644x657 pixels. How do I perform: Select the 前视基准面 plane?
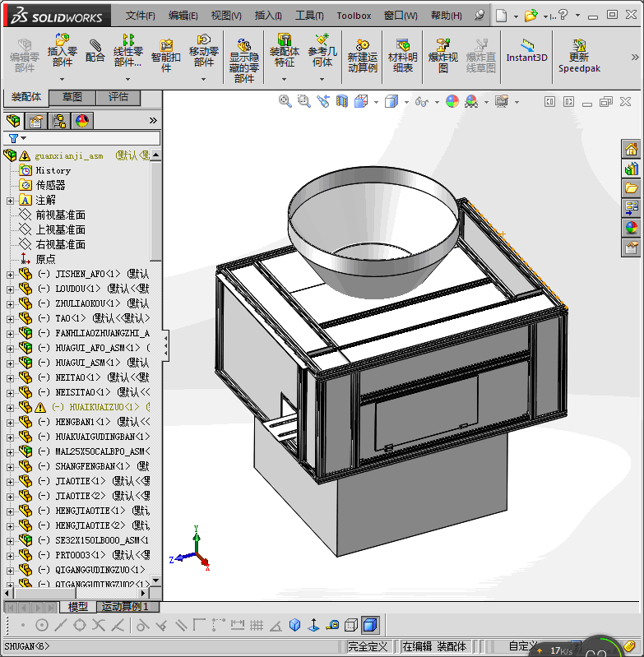(61, 215)
